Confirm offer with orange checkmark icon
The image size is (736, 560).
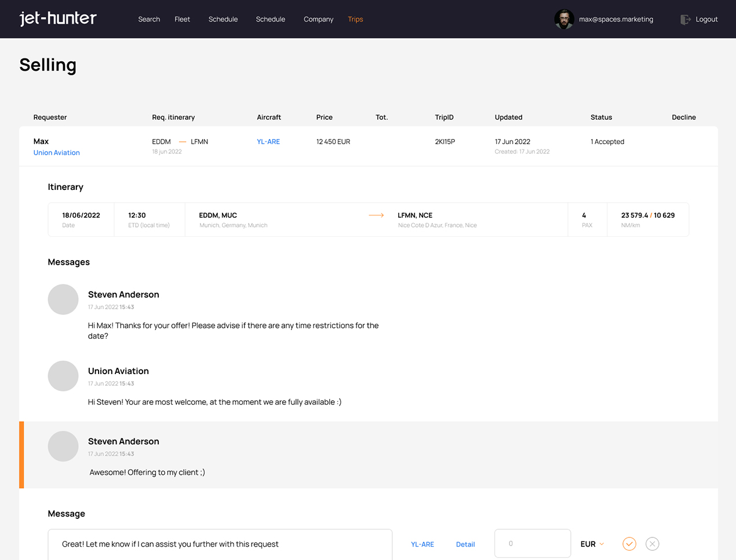pyautogui.click(x=629, y=544)
